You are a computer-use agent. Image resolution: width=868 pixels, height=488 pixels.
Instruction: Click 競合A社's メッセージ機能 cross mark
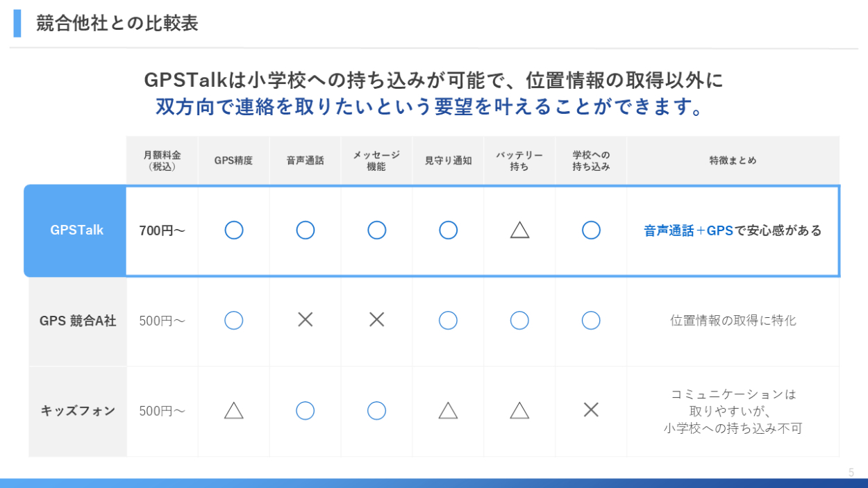click(x=376, y=320)
